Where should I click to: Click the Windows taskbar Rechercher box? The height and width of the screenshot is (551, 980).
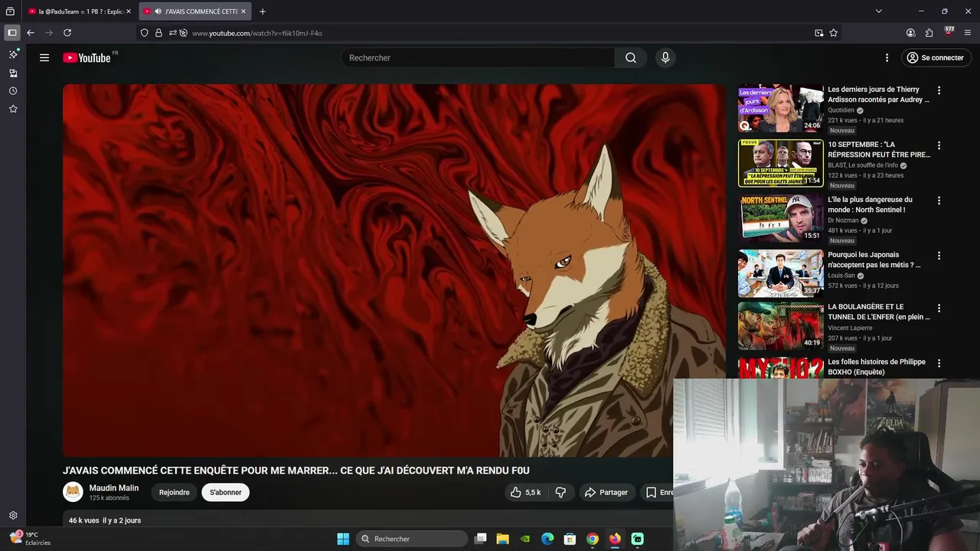click(412, 539)
